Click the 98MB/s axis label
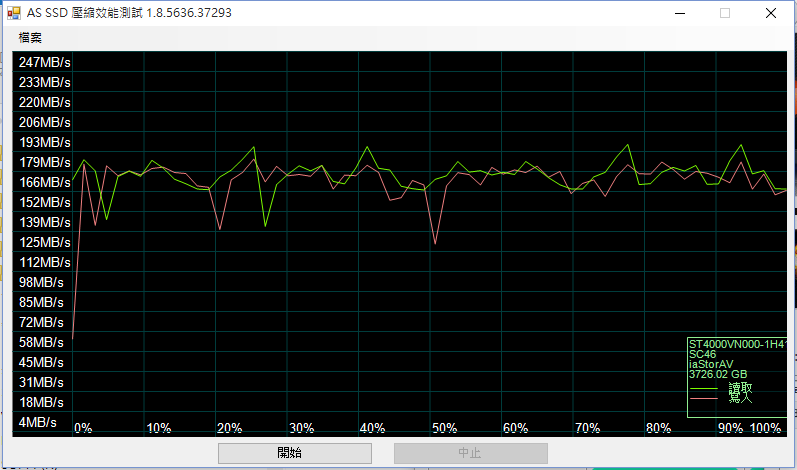Screen dimensions: 797x470 41,282
